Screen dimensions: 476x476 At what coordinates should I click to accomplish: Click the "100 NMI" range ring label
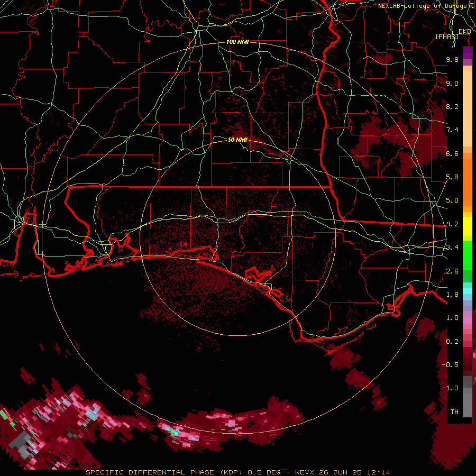(237, 42)
